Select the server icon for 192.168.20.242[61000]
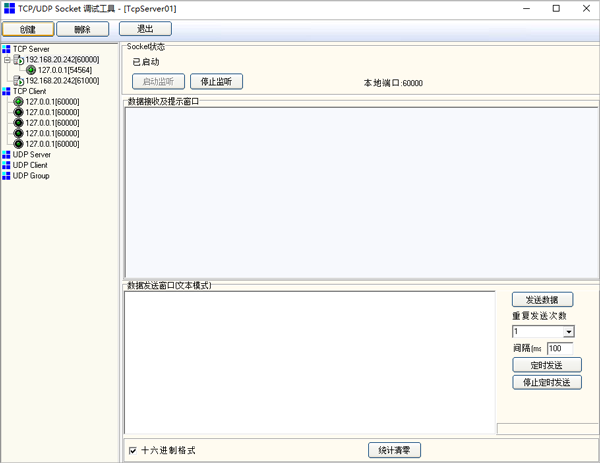Screen dimensions: 600x463 tap(18, 81)
